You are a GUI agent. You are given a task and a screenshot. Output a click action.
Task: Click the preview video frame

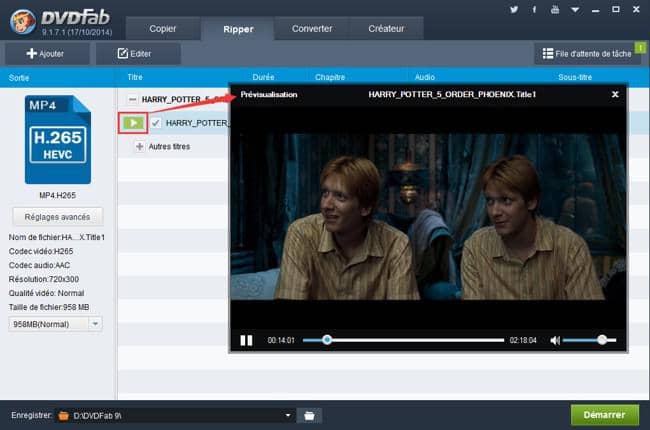(428, 216)
